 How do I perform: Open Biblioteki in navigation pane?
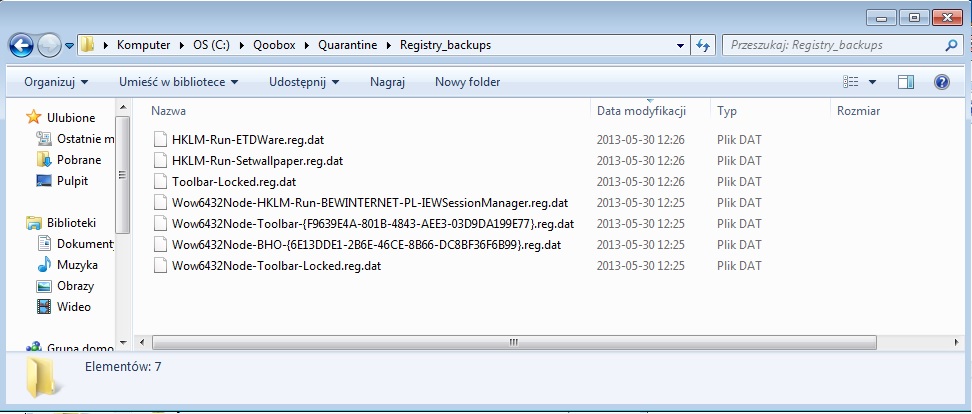(71, 223)
